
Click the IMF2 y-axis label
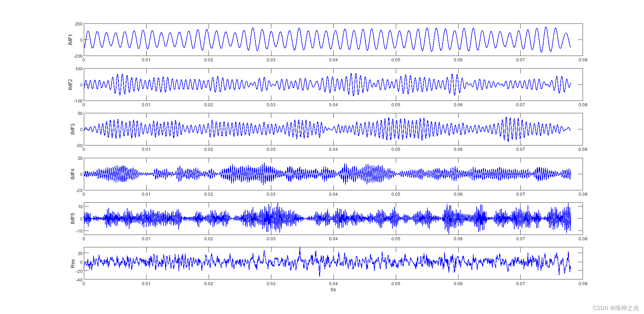[x=70, y=84]
